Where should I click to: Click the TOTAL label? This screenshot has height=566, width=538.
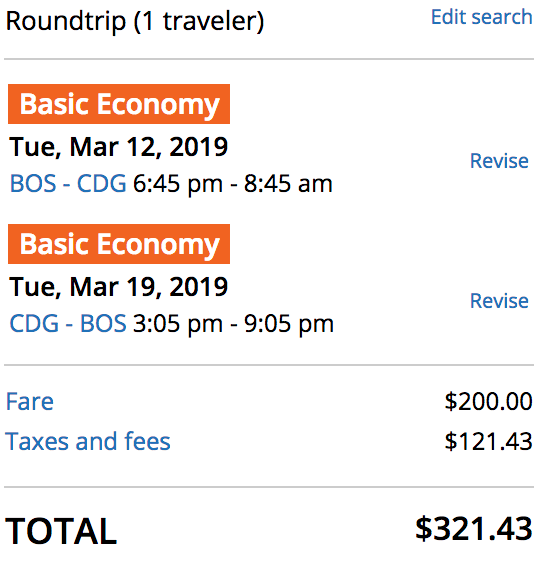pyautogui.click(x=61, y=531)
